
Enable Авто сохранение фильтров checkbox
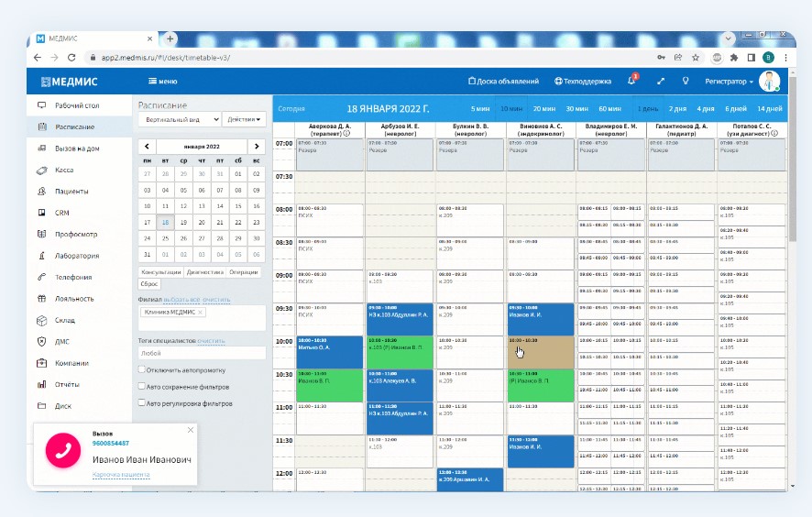point(141,386)
